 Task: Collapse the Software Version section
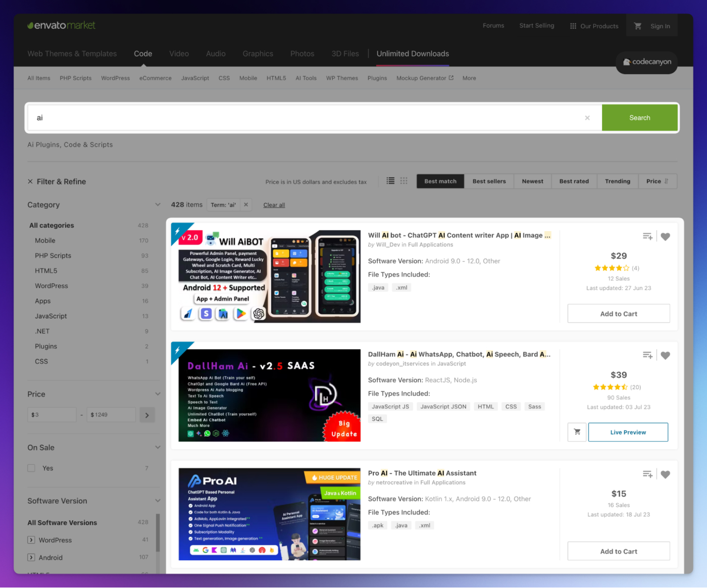tap(158, 501)
